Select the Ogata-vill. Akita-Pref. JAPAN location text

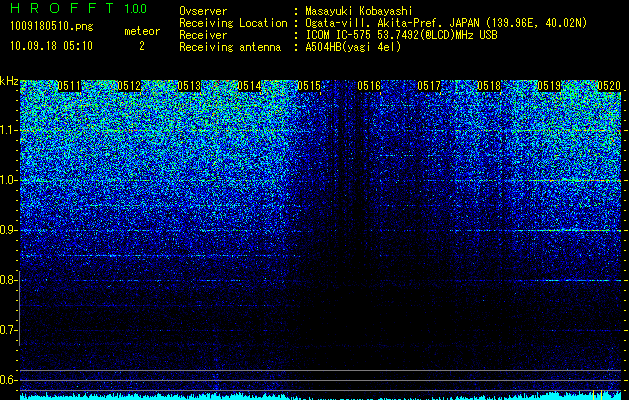point(446,23)
